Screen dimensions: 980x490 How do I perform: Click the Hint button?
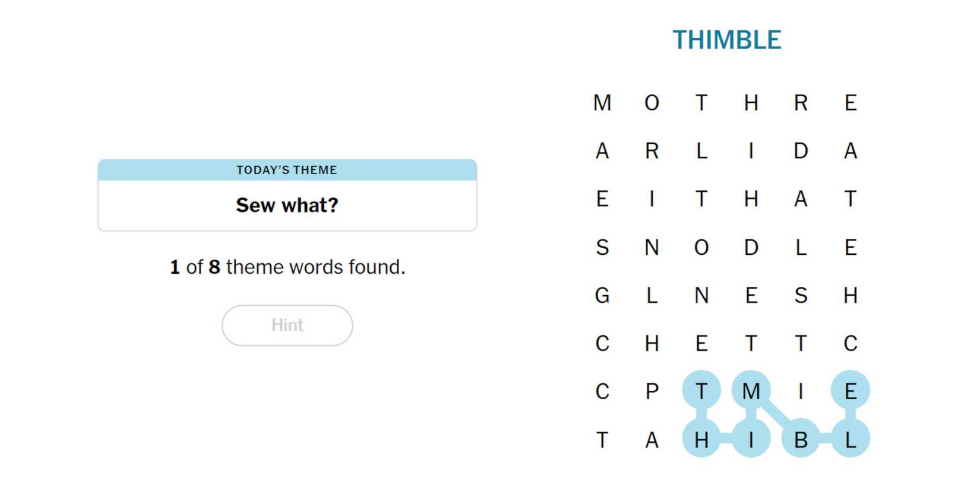[287, 325]
